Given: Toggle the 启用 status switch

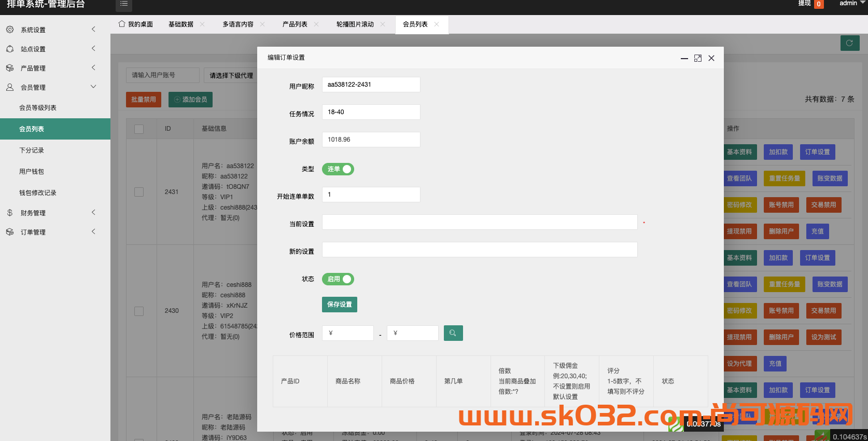Looking at the screenshot, I should pyautogui.click(x=338, y=279).
